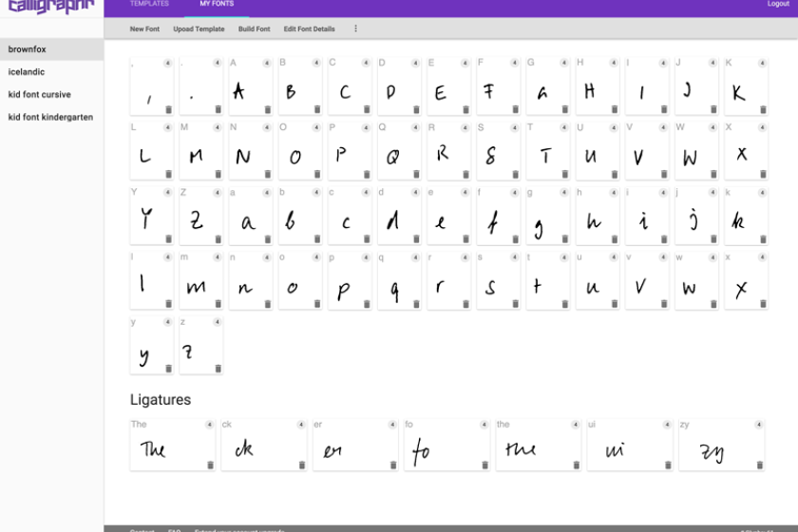Click Upload Template in the toolbar
This screenshot has height=532, width=798.
tap(199, 29)
